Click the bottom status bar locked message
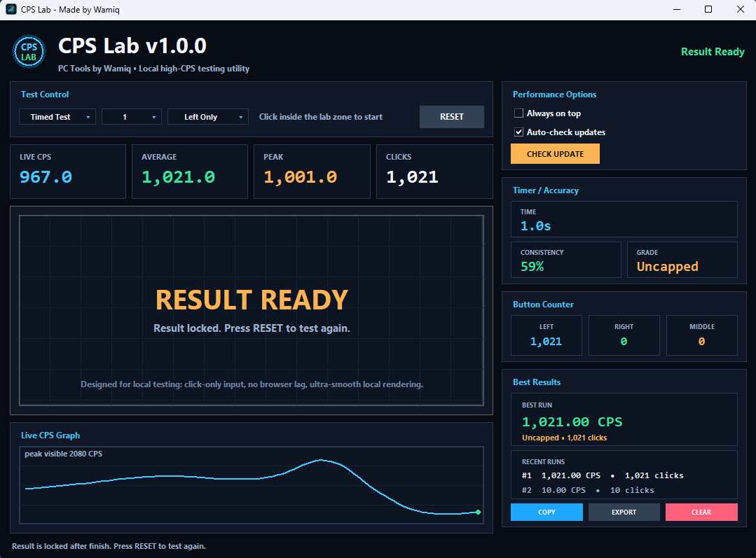Image resolution: width=756 pixels, height=558 pixels. point(109,546)
